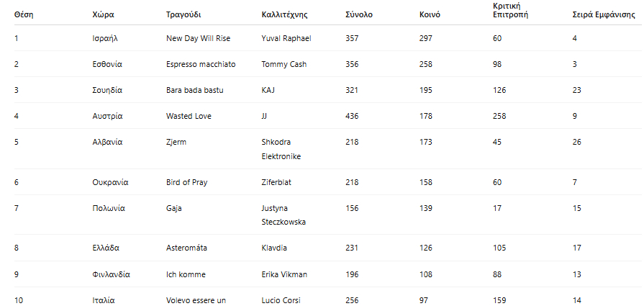Sort by the Θέση column header
644x306 pixels.
tap(24, 14)
